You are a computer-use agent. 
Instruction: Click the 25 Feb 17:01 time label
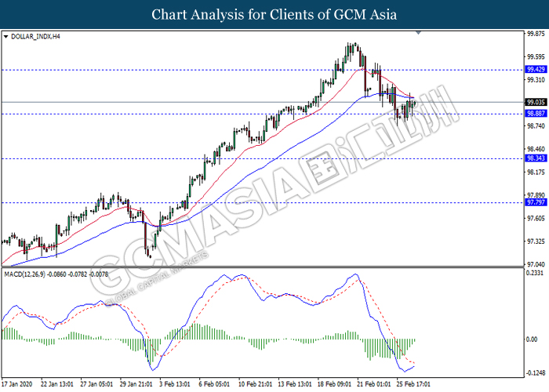tap(413, 384)
